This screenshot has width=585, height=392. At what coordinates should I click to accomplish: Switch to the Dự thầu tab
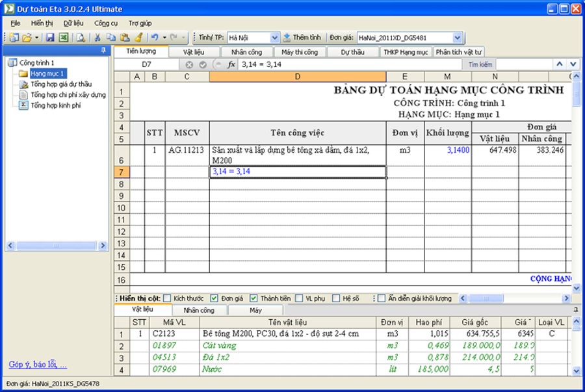[x=352, y=52]
